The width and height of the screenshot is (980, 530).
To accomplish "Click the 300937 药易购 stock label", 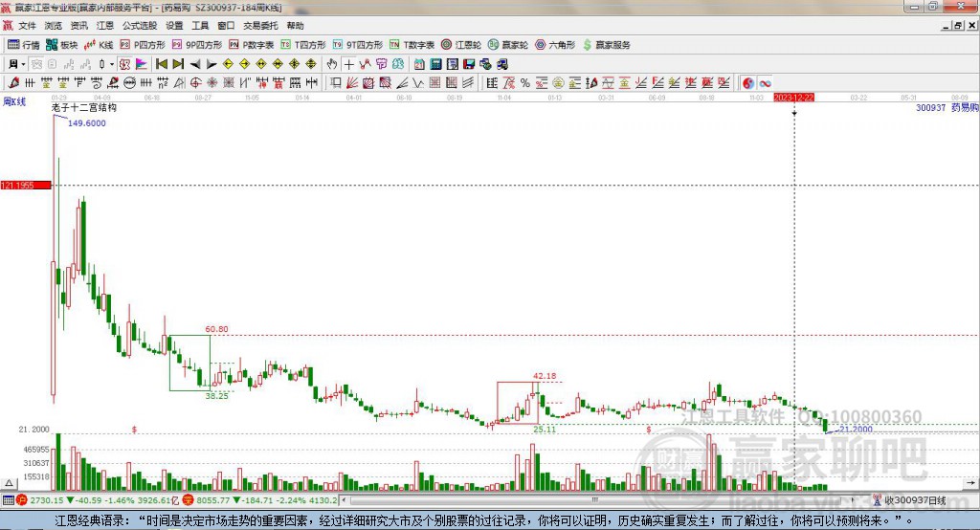I will tap(947, 107).
